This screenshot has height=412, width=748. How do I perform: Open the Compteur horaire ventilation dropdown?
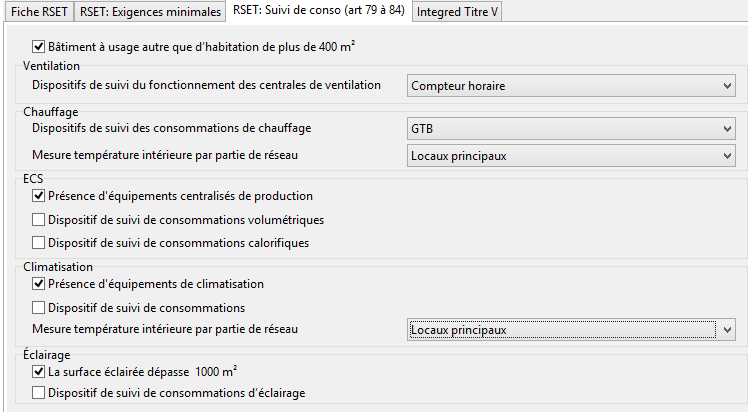(x=571, y=86)
